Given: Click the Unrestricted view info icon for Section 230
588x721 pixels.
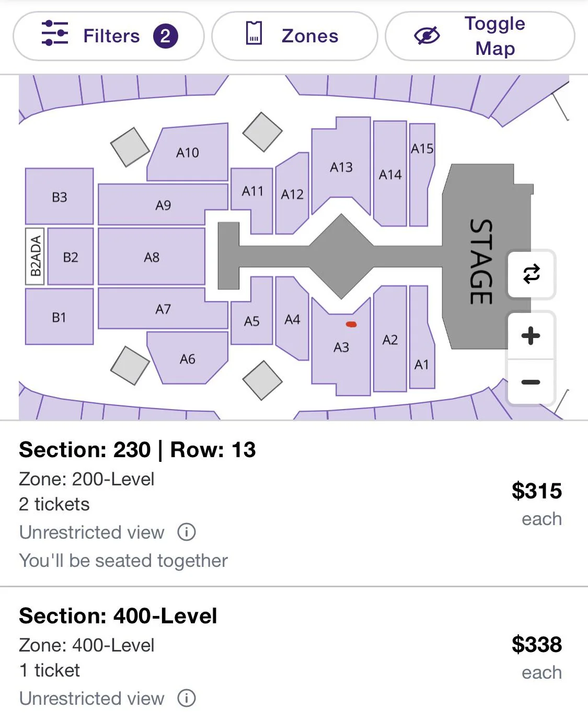Looking at the screenshot, I should (x=187, y=532).
